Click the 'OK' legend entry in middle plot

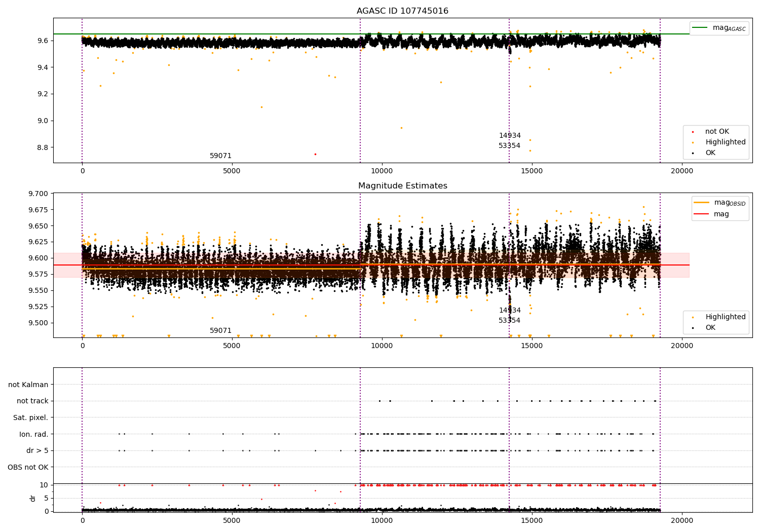710,328
